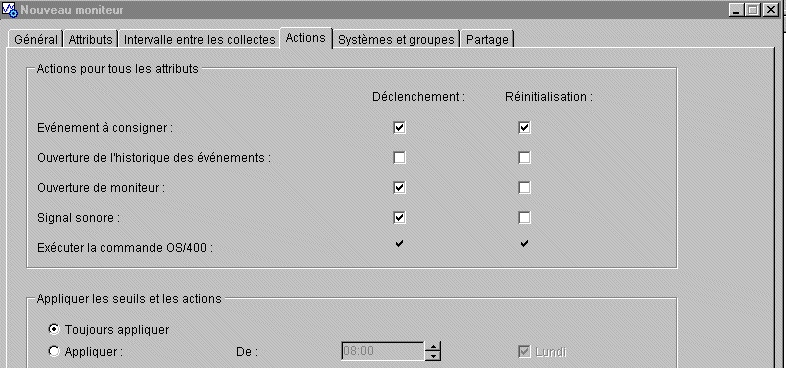Increase the De time with up arrow

tap(433, 346)
